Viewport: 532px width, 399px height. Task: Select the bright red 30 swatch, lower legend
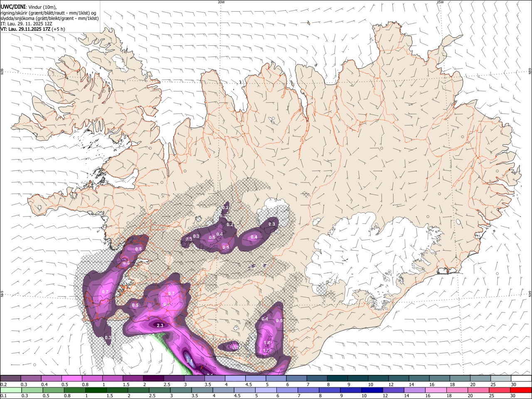point(520,390)
